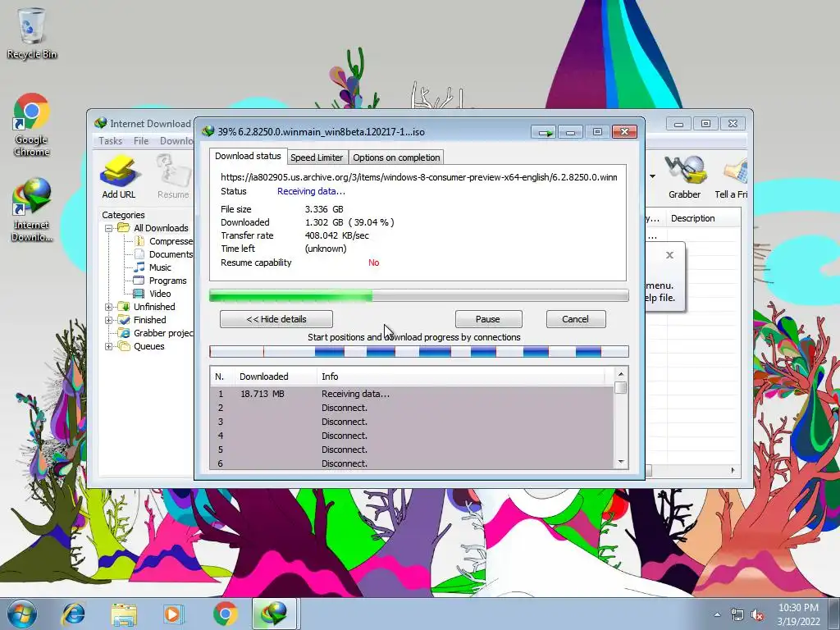Click the Resume toolbar icon

[x=173, y=177]
